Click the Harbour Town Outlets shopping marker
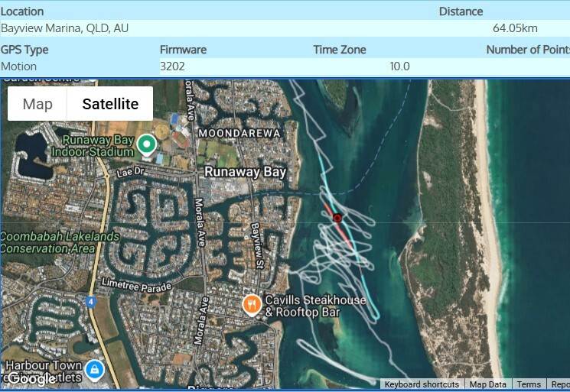The image size is (570, 392). click(95, 371)
